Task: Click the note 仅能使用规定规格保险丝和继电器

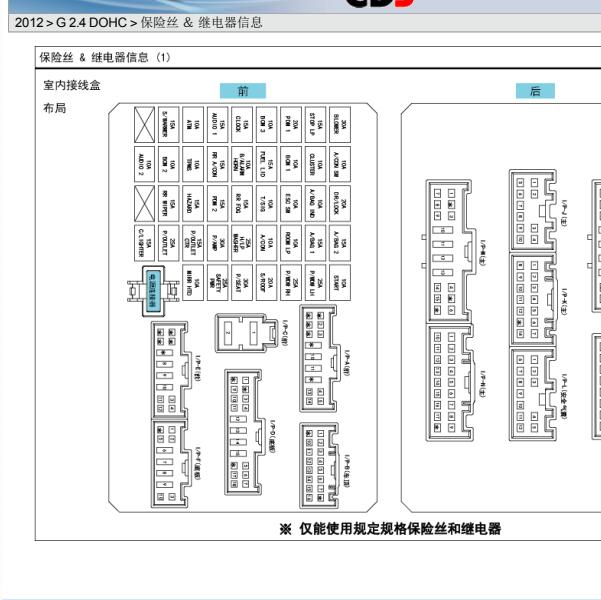Action: pyautogui.click(x=400, y=529)
